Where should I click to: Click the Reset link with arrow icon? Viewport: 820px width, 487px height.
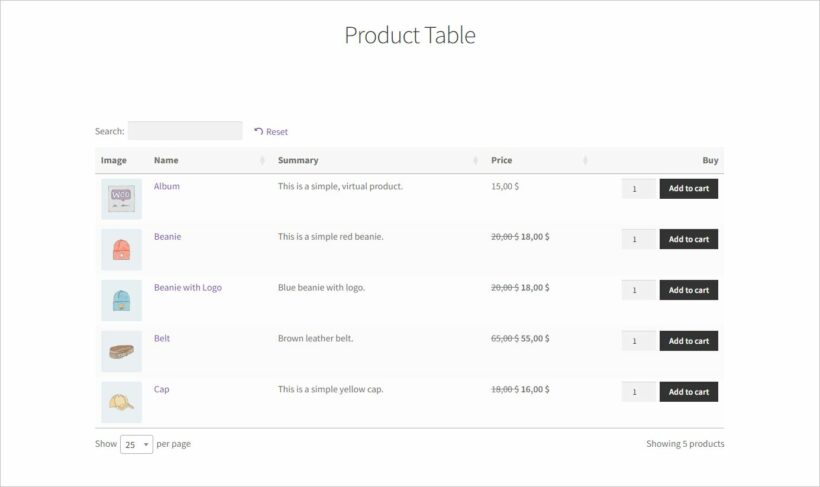tap(271, 132)
